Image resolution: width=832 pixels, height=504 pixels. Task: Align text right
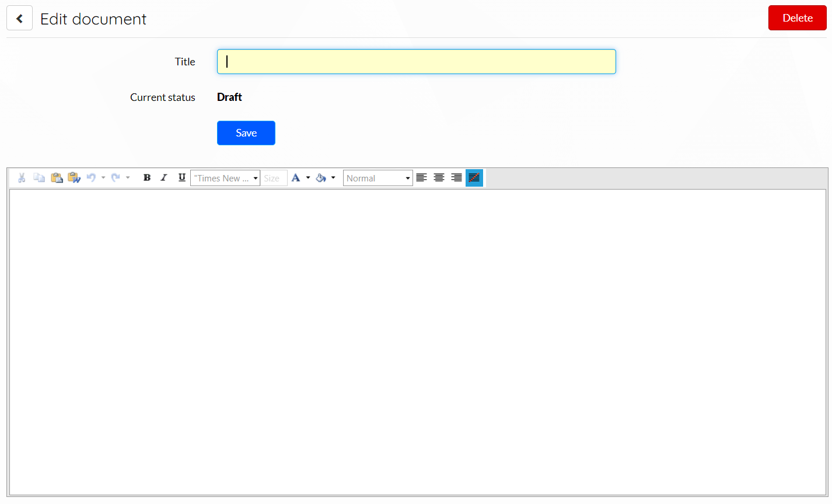click(457, 178)
